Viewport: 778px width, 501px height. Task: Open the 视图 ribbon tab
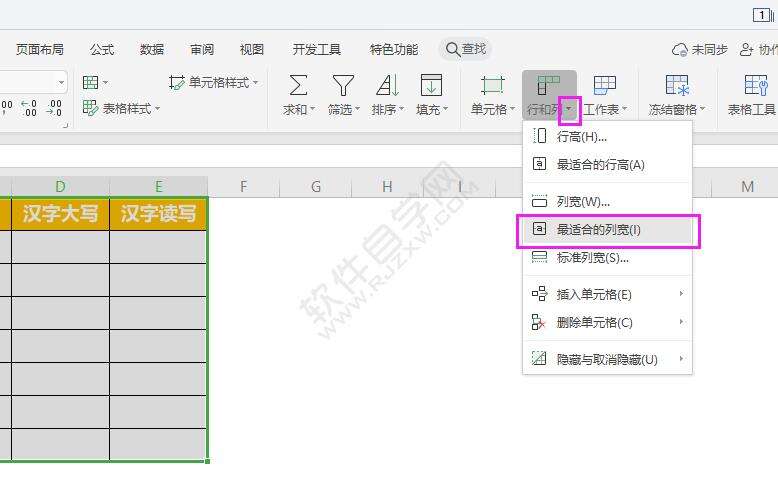pyautogui.click(x=252, y=50)
